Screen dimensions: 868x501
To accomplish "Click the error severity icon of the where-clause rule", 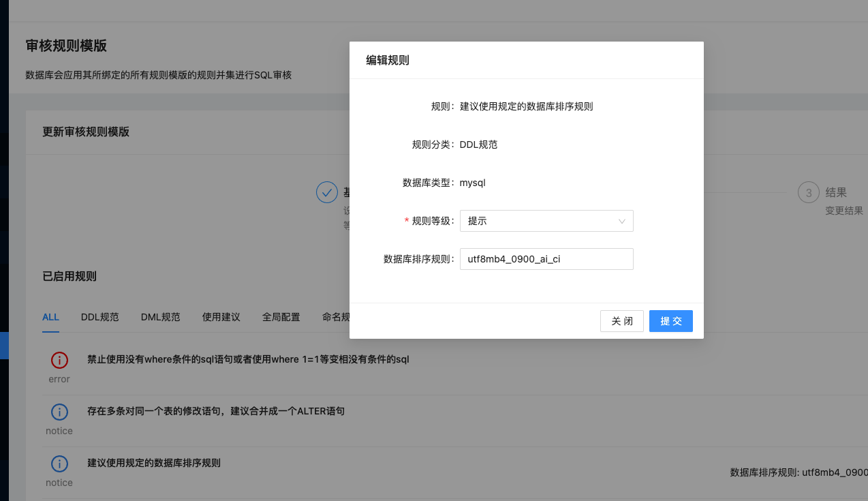I will pos(59,359).
